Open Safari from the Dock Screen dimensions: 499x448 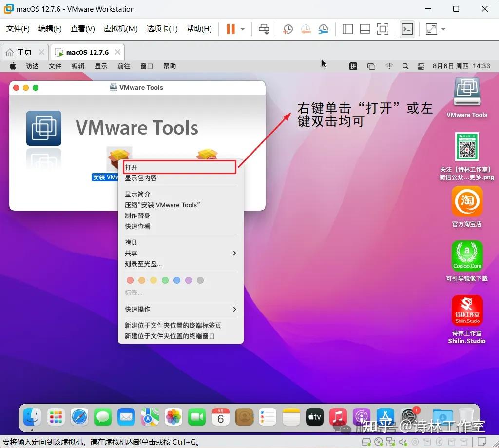79,417
